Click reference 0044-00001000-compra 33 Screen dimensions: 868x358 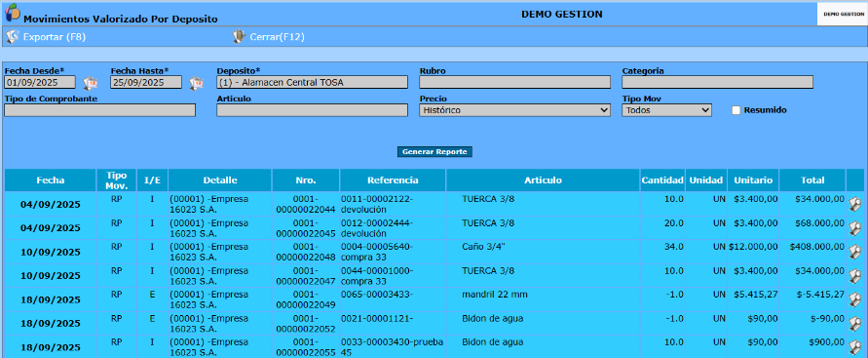[x=377, y=275]
